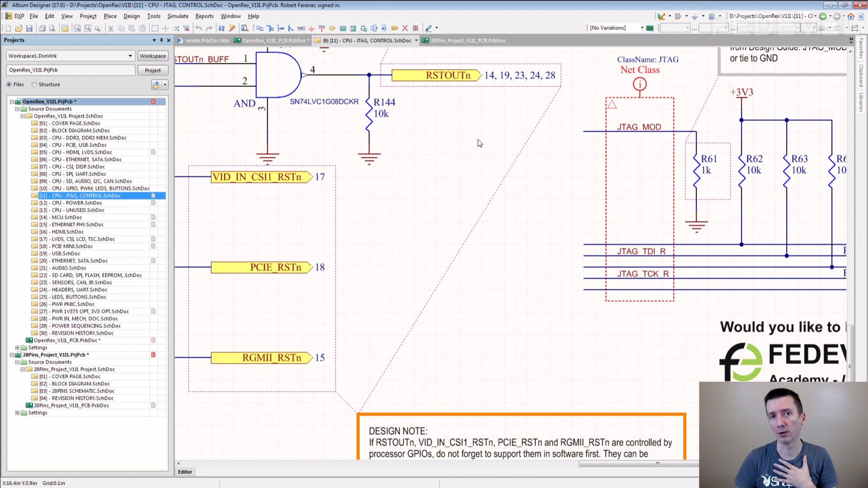Click the Undo arrow icon
This screenshot has height=488, width=868.
[198, 28]
